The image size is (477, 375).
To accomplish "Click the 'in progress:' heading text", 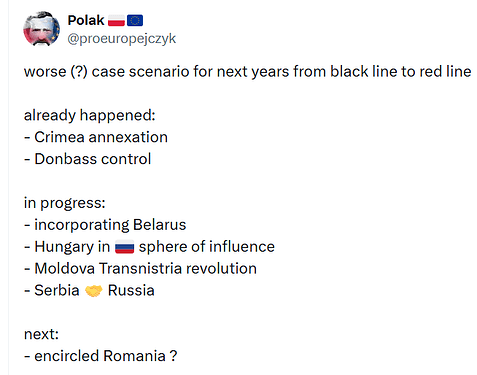I will coord(65,203).
